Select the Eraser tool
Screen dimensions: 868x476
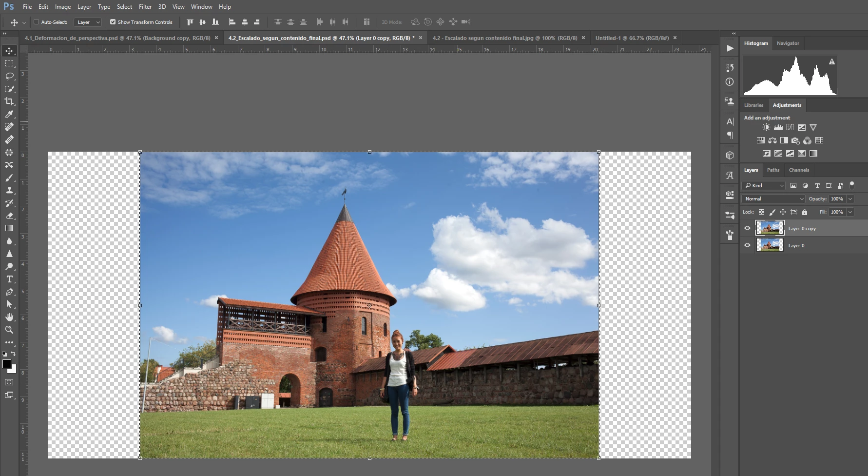pos(9,216)
